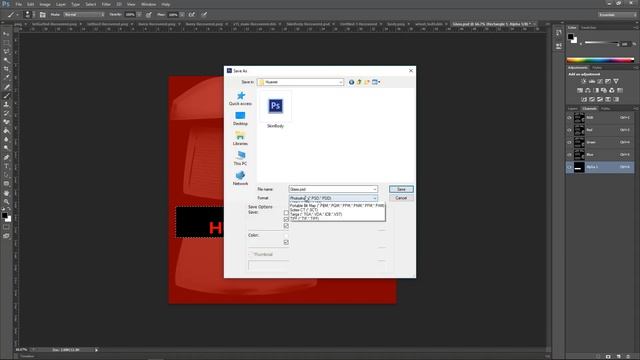Screen dimensions: 640x360
Task: Open Quick access in Save As sidebar
Action: 240,99
